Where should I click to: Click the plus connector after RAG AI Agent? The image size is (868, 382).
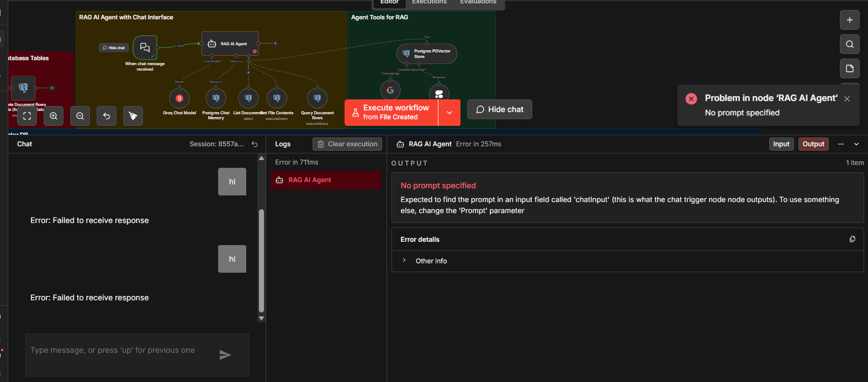click(x=275, y=43)
